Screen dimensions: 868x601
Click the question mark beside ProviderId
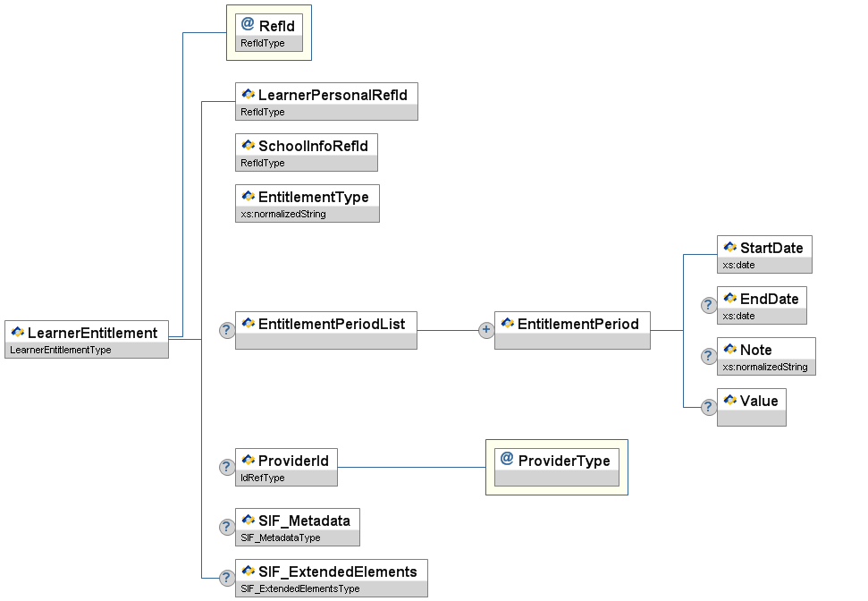[227, 467]
